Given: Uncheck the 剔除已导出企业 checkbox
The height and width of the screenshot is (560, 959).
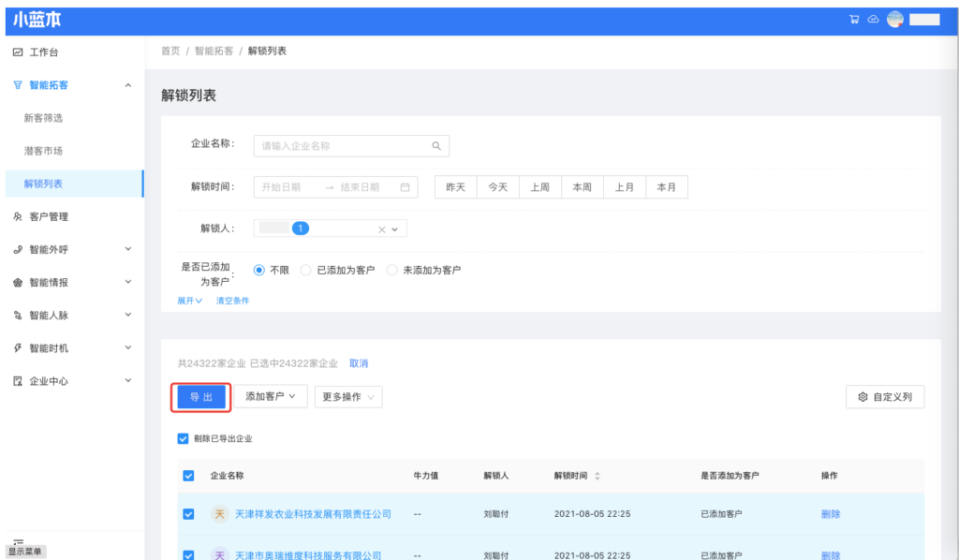Looking at the screenshot, I should (x=184, y=438).
